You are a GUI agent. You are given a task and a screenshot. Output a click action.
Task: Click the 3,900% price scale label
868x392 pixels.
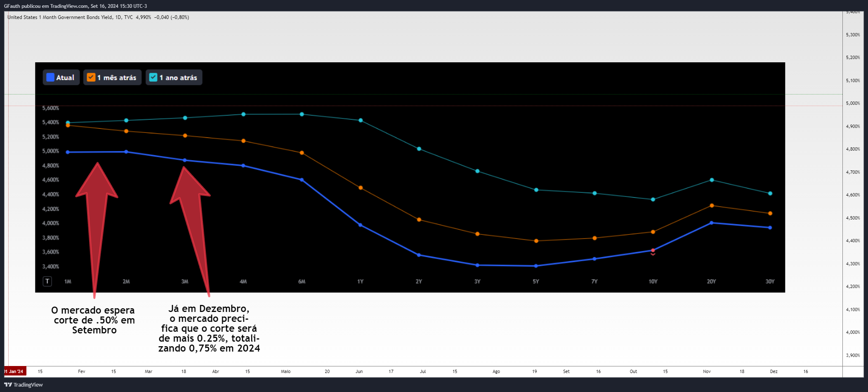pyautogui.click(x=853, y=355)
